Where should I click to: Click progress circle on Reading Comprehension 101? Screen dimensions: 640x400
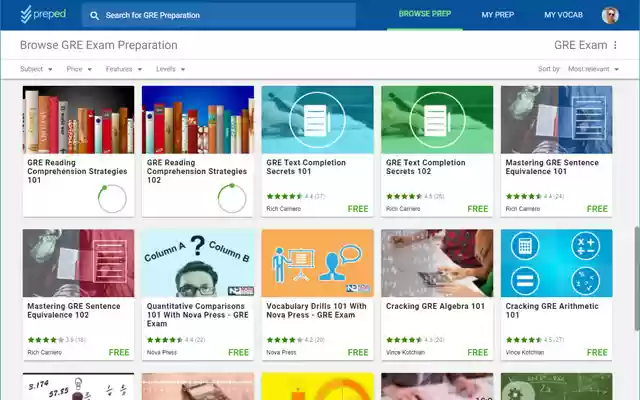(x=112, y=199)
